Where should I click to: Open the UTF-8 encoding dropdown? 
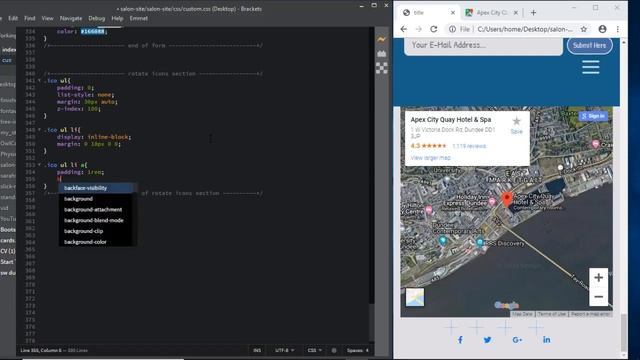(x=284, y=350)
